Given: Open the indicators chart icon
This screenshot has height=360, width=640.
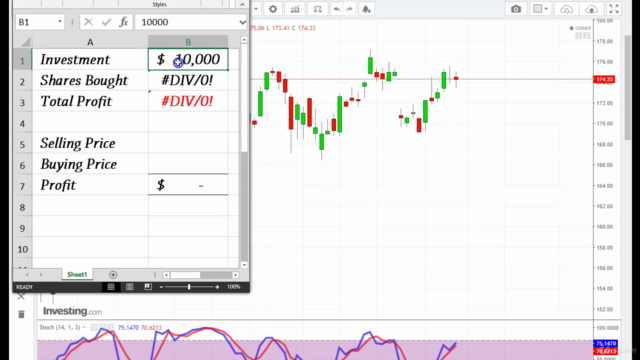Looking at the screenshot, I should pyautogui.click(x=295, y=9).
